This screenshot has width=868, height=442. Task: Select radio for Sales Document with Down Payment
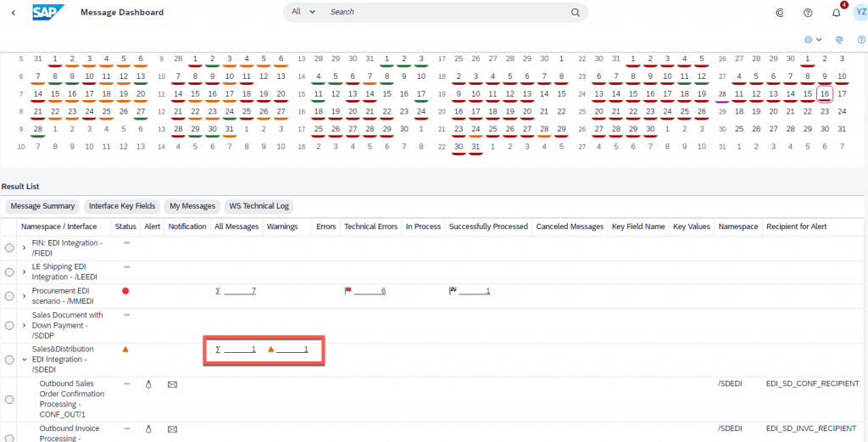coord(9,325)
